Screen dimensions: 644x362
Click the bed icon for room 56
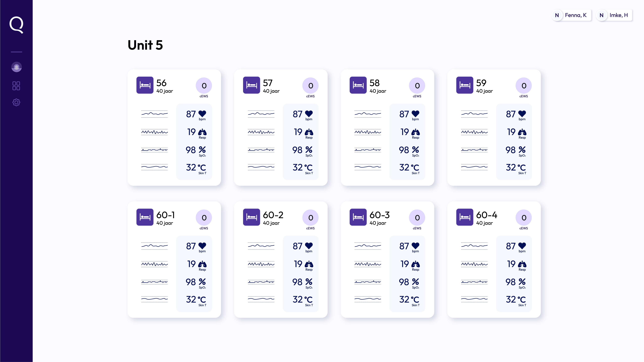(x=145, y=85)
